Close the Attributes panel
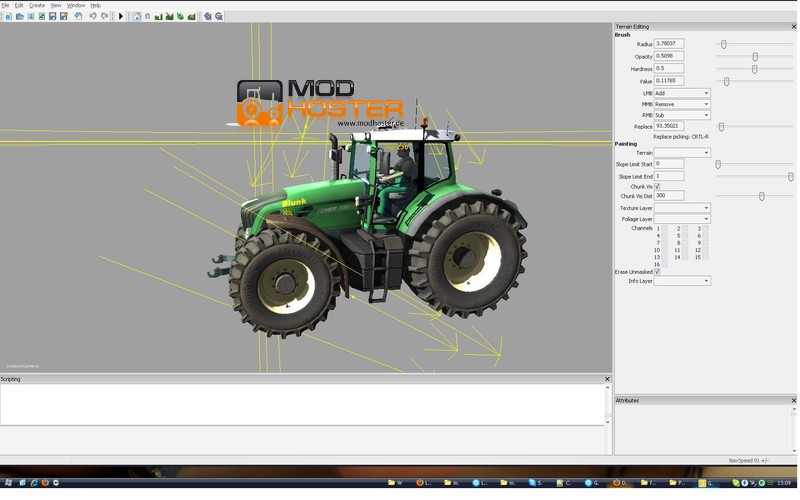This screenshot has height=500, width=800. pos(794,401)
